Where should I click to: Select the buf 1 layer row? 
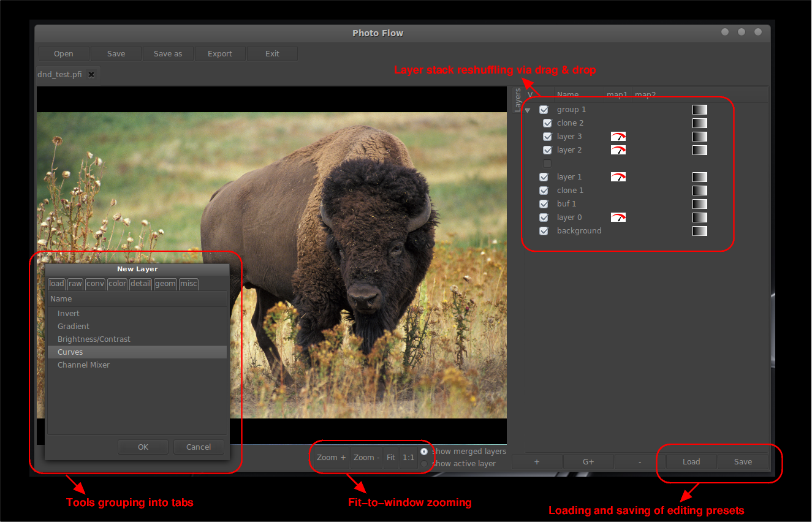pyautogui.click(x=646, y=204)
